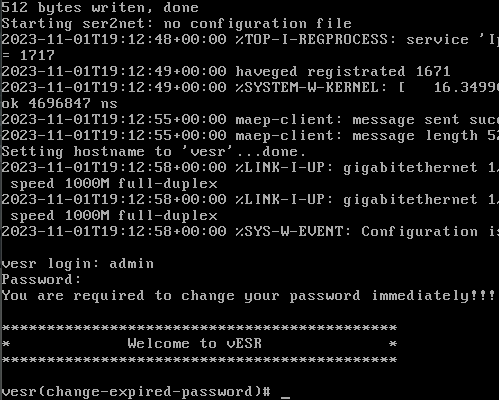Click the 'maep-client: message length' log line
Image resolution: width=499 pixels, height=400 pixels.
click(x=250, y=135)
